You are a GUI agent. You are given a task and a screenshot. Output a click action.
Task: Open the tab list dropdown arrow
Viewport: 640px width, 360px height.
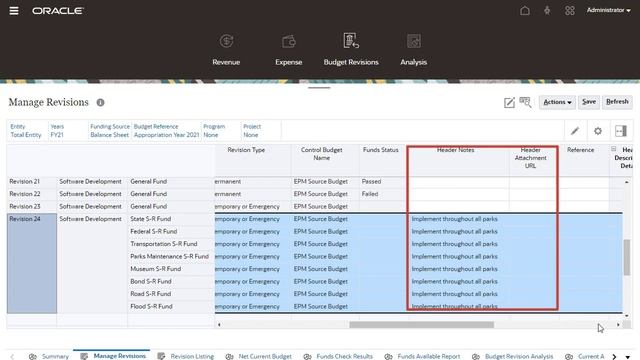628,357
